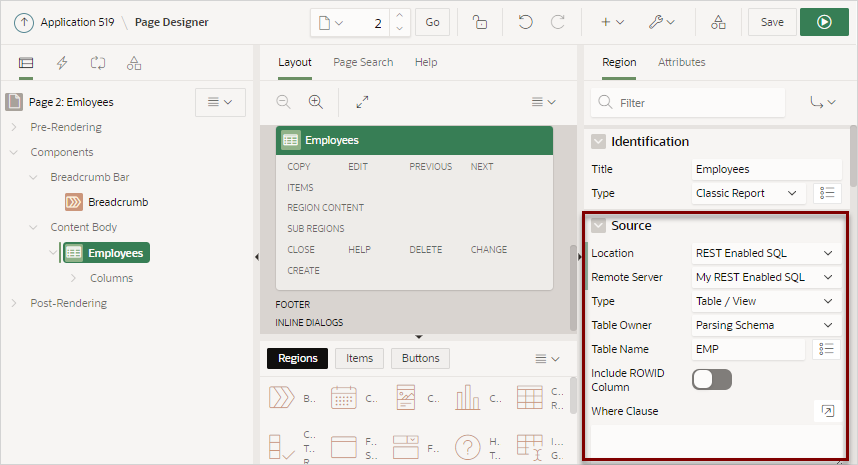Open the gallery hamburger menu
This screenshot has height=465, width=858.
coord(547,359)
